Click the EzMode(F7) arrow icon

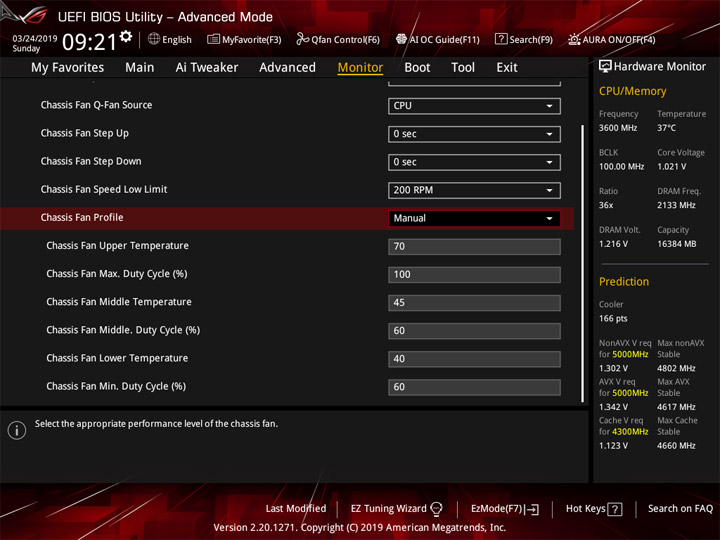[x=532, y=509]
